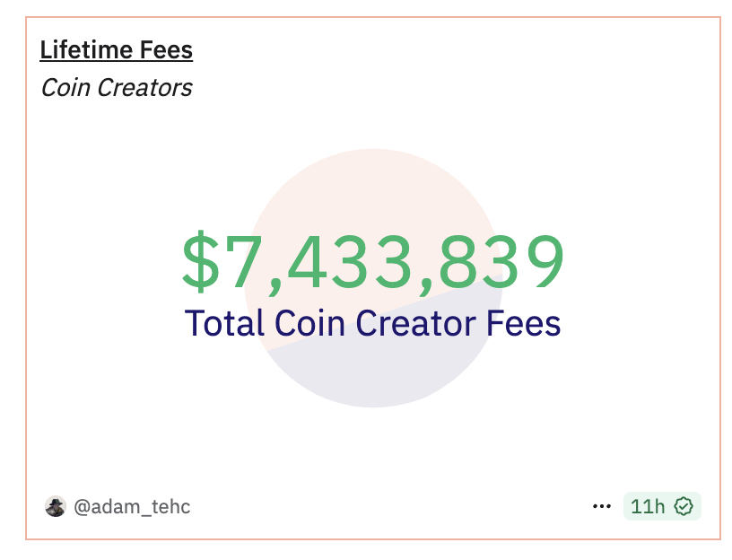Open the Lifetime Fees title link
Viewport: 732px width, 560px height.
pyautogui.click(x=117, y=50)
